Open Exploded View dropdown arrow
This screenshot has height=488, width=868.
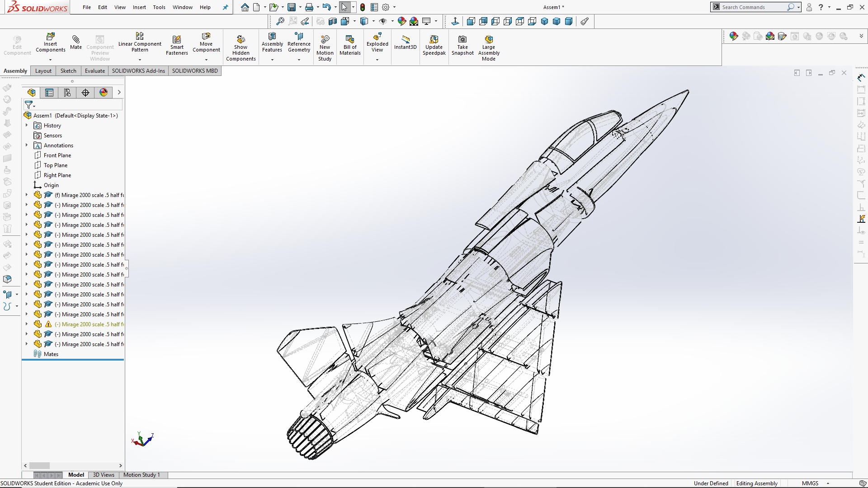coord(377,59)
